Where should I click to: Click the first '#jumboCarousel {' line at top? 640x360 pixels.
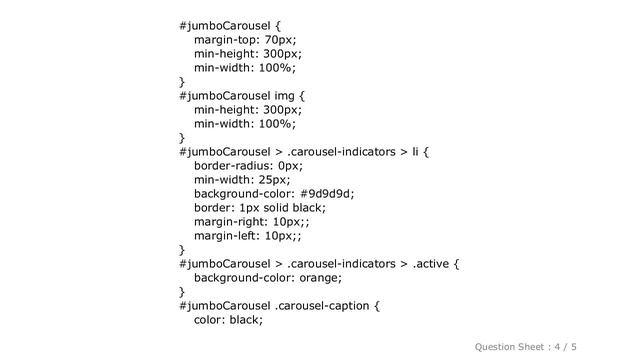point(230,26)
